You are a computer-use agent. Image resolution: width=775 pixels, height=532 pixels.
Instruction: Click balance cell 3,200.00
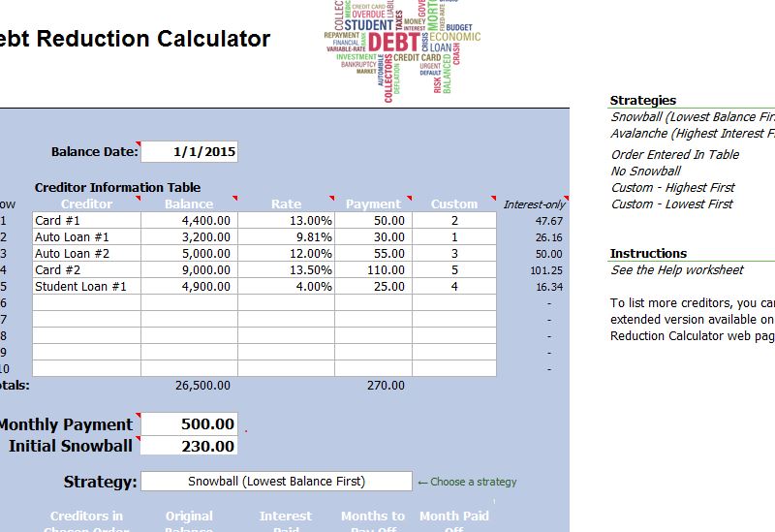[189, 236]
